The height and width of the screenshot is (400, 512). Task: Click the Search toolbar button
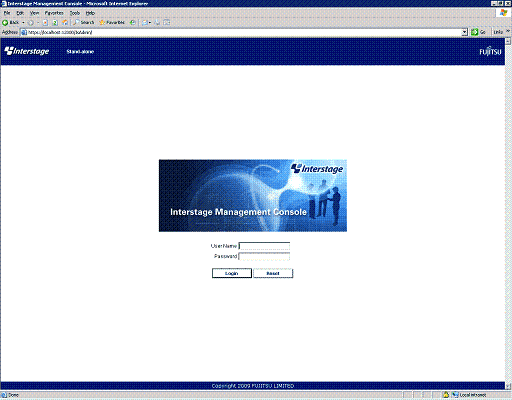(x=84, y=23)
